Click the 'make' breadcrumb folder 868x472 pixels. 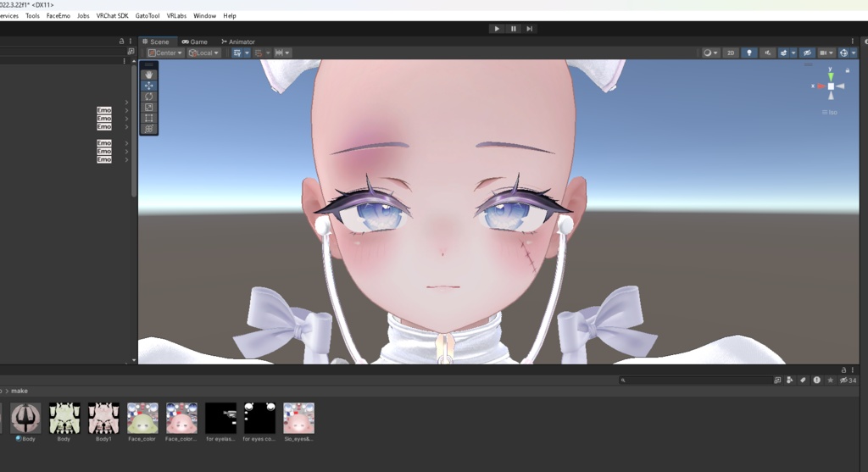pos(19,391)
